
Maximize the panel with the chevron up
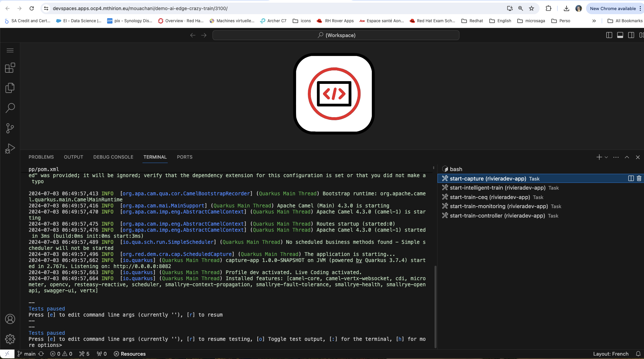(x=627, y=157)
